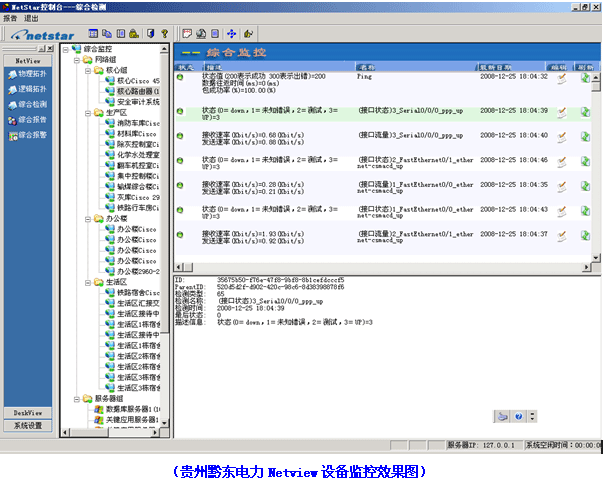Viewport: 605px width, 484px height.
Task: Click the help icon in the bottom detail panel
Action: [519, 416]
